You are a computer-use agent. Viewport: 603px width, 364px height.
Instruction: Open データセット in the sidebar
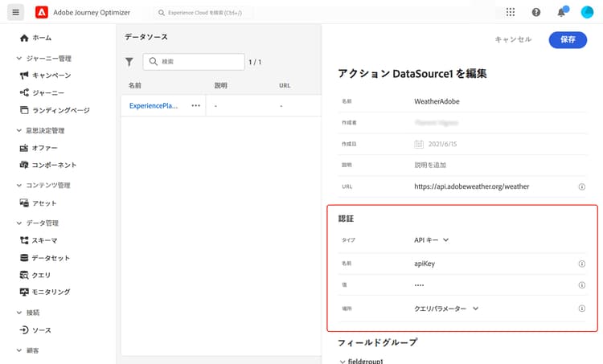pos(44,258)
